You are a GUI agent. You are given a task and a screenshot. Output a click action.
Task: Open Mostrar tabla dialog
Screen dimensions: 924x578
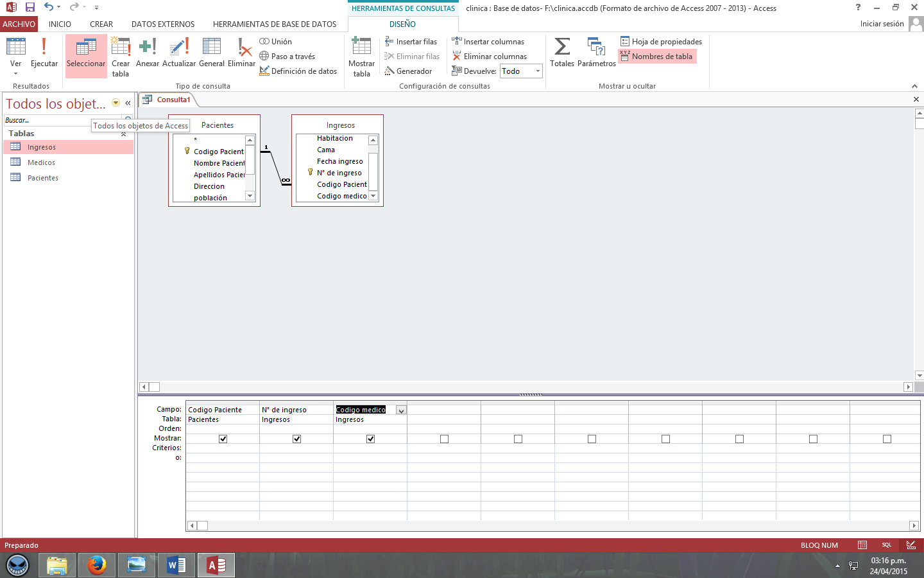pyautogui.click(x=361, y=56)
